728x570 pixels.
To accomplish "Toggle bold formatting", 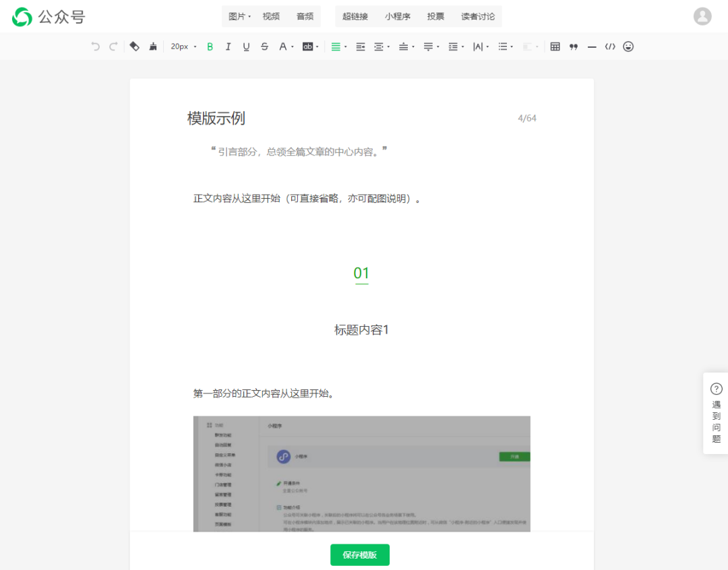I will (210, 46).
